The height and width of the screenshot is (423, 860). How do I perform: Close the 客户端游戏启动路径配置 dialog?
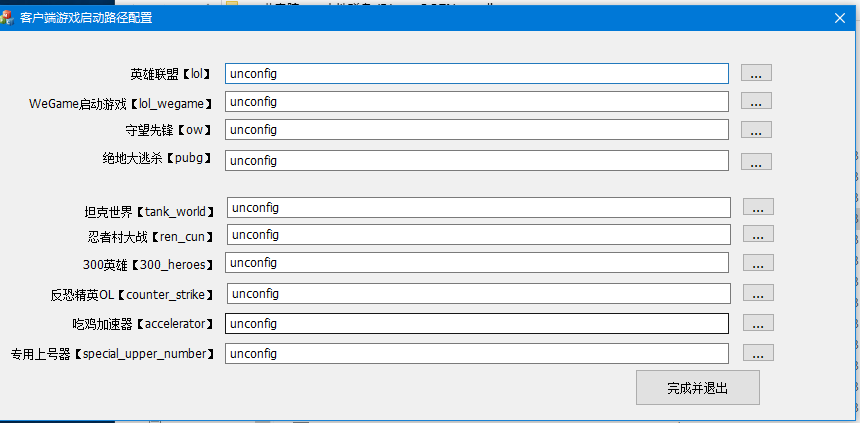[838, 17]
